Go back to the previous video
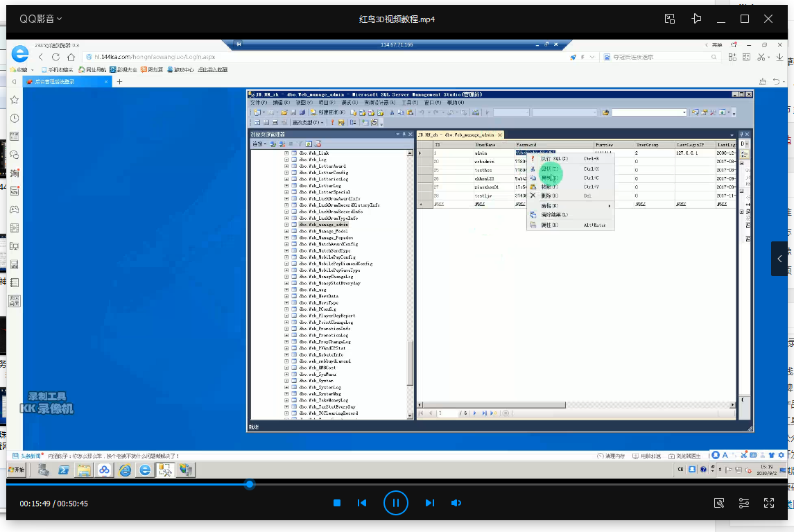 click(361, 503)
